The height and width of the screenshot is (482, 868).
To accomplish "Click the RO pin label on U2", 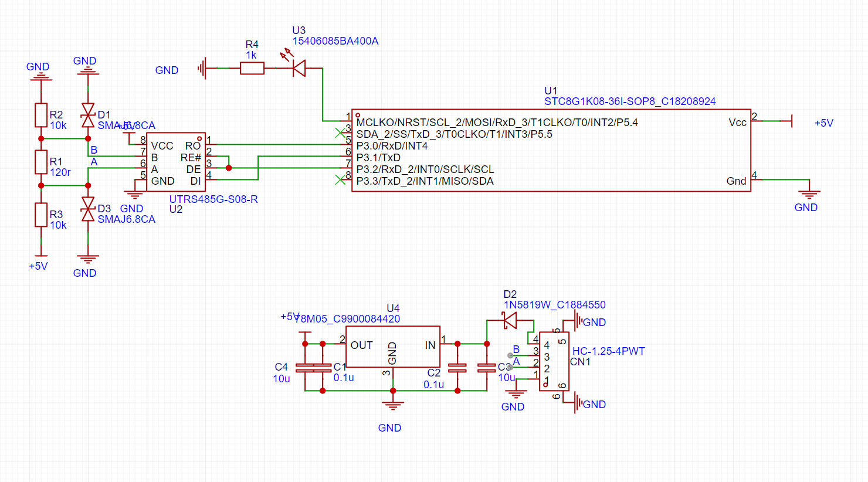I will (x=193, y=146).
